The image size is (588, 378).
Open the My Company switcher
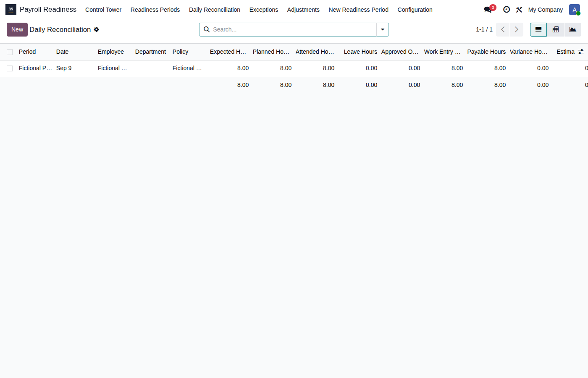pos(546,10)
